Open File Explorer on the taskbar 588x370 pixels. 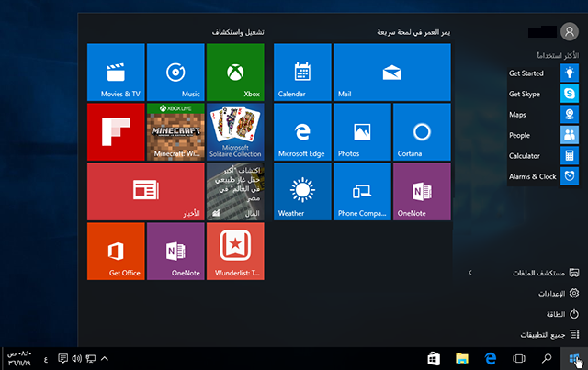coord(462,359)
